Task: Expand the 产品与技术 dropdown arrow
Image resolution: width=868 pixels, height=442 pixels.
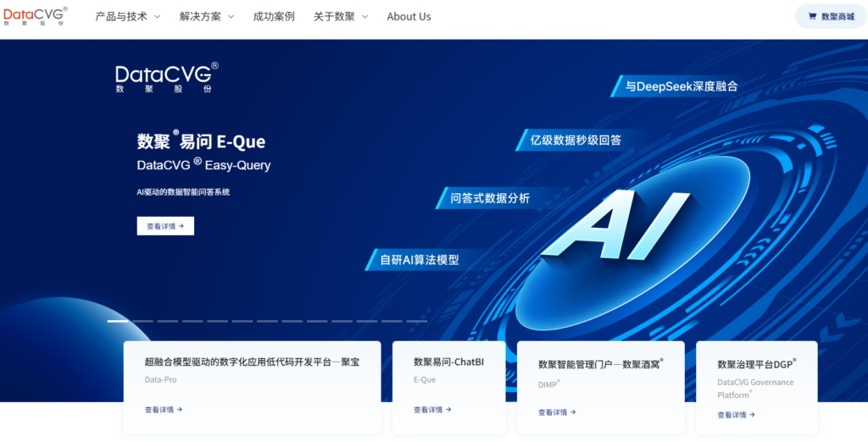Action: coord(157,17)
